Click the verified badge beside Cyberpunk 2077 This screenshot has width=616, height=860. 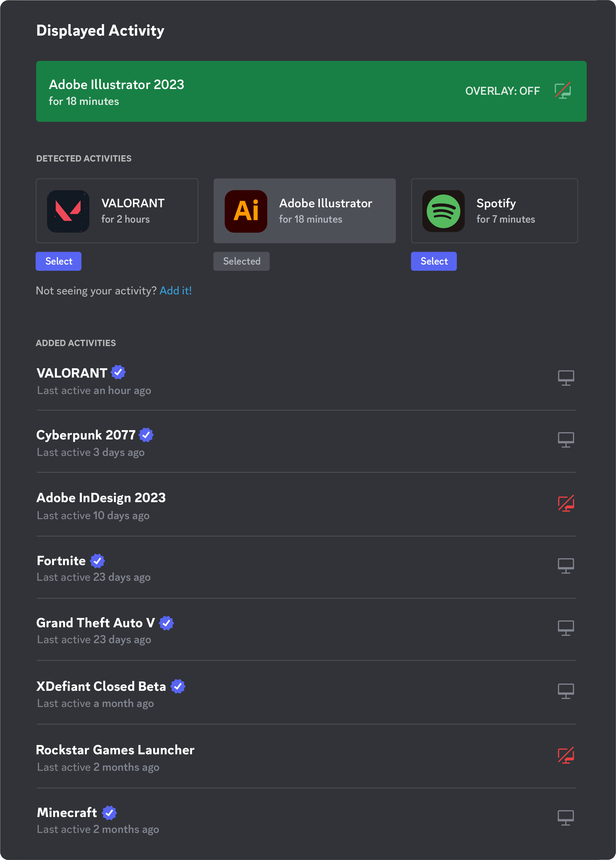click(146, 435)
